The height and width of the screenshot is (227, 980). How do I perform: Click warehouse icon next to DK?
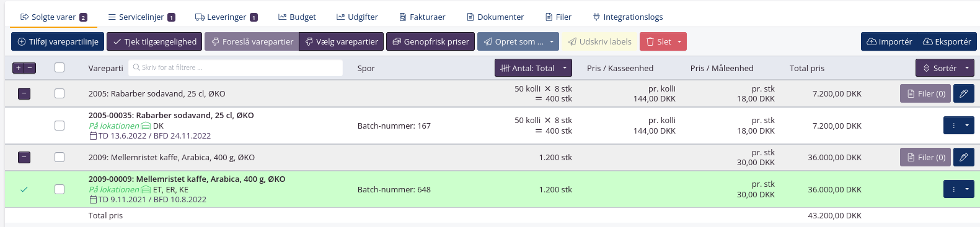point(146,126)
